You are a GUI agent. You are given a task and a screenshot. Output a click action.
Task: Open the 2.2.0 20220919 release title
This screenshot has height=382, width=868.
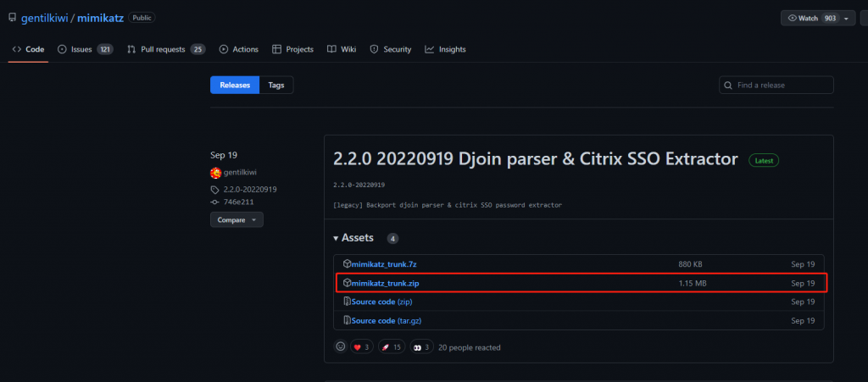tap(536, 159)
